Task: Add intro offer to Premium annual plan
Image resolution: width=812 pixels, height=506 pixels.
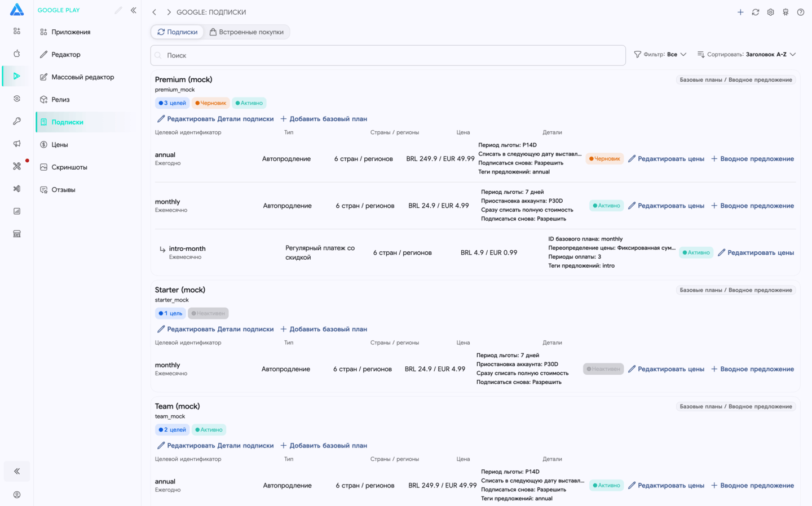Action: [x=752, y=159]
